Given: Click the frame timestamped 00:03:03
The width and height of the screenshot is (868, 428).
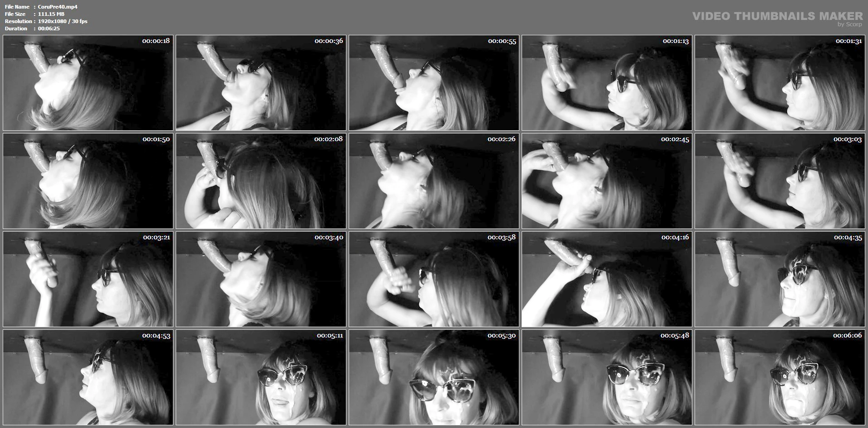Looking at the screenshot, I should 780,181.
